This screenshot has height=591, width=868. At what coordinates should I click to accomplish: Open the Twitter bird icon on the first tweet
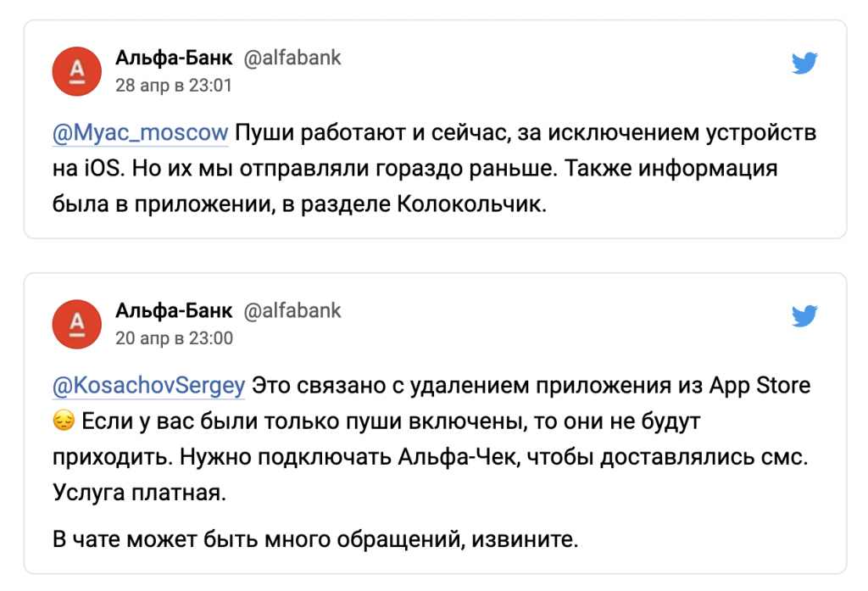(x=804, y=64)
